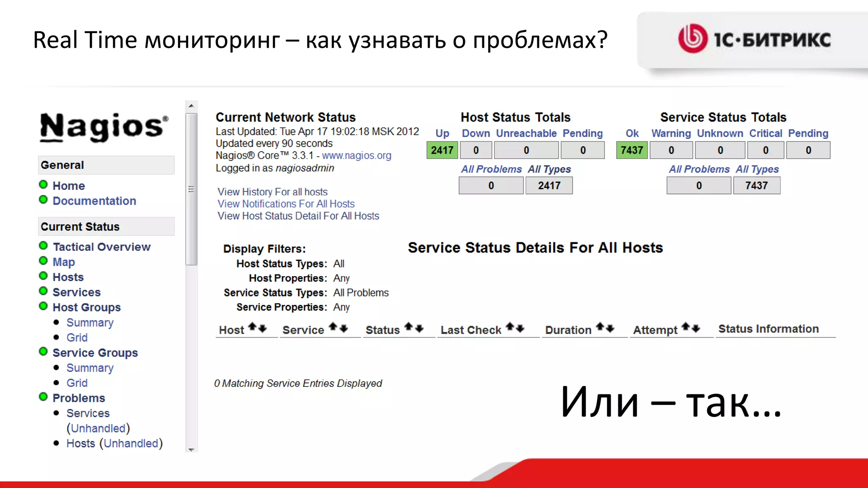
Task: Open View Notifications For All Hosts
Action: [286, 204]
